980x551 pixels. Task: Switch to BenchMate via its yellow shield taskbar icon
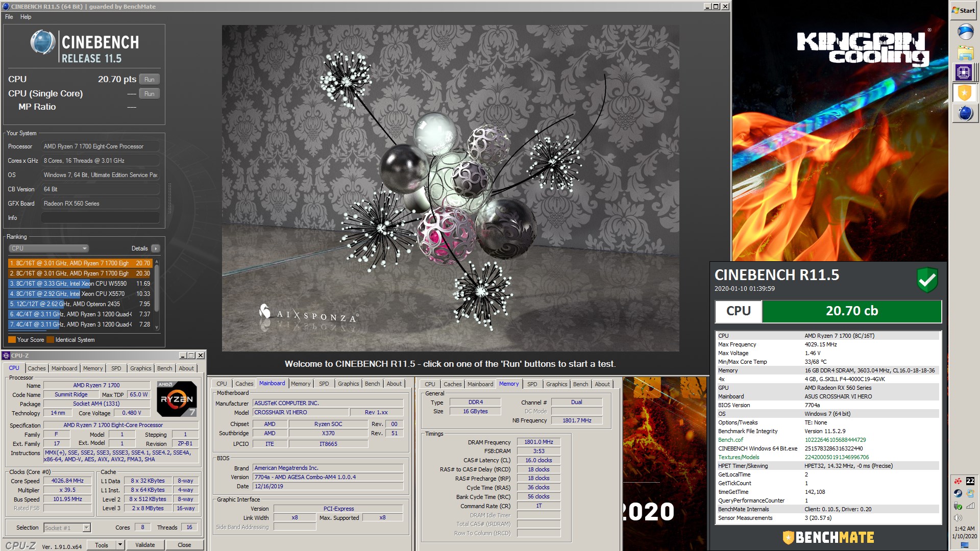click(x=964, y=93)
